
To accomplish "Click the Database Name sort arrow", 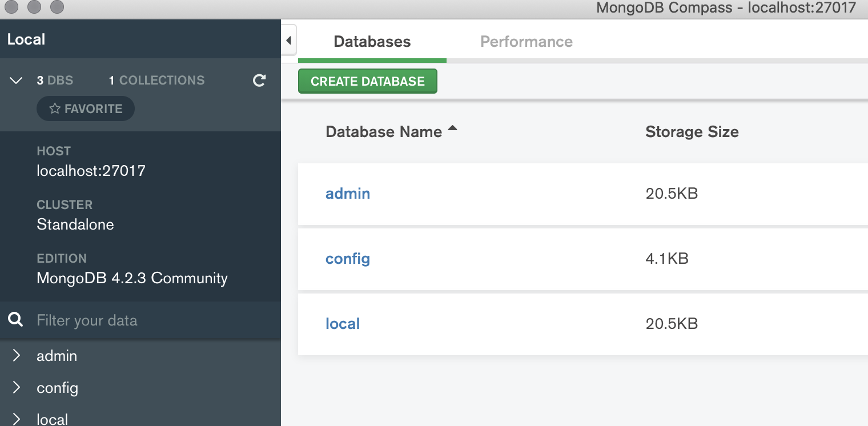I will pos(453,129).
